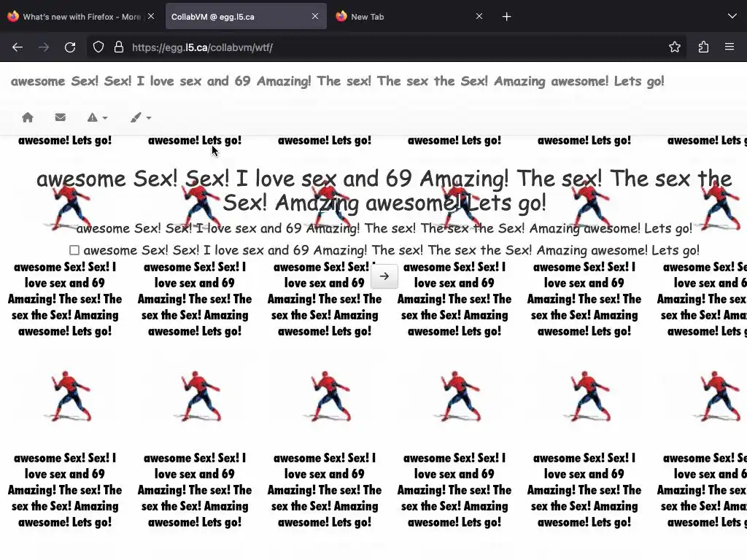747x560 pixels.
Task: List all tabs with the chevron arrow
Action: tap(732, 16)
